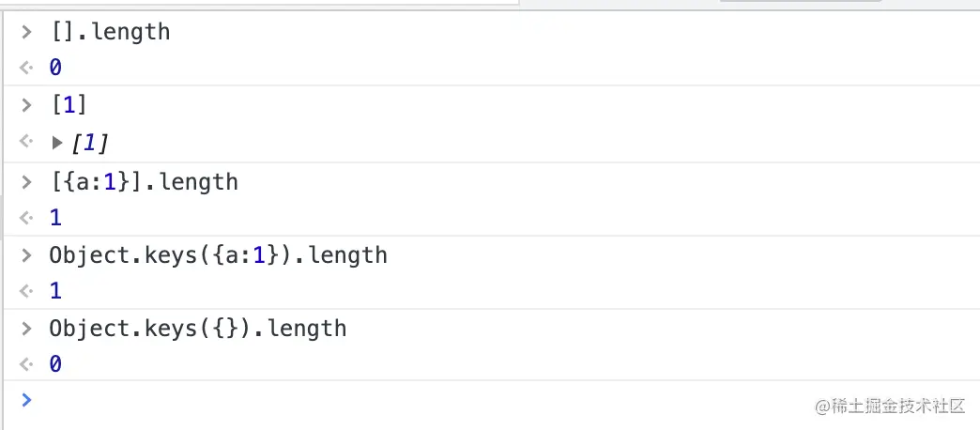Click the input chevron beside Object.keys({}).length

(x=26, y=329)
